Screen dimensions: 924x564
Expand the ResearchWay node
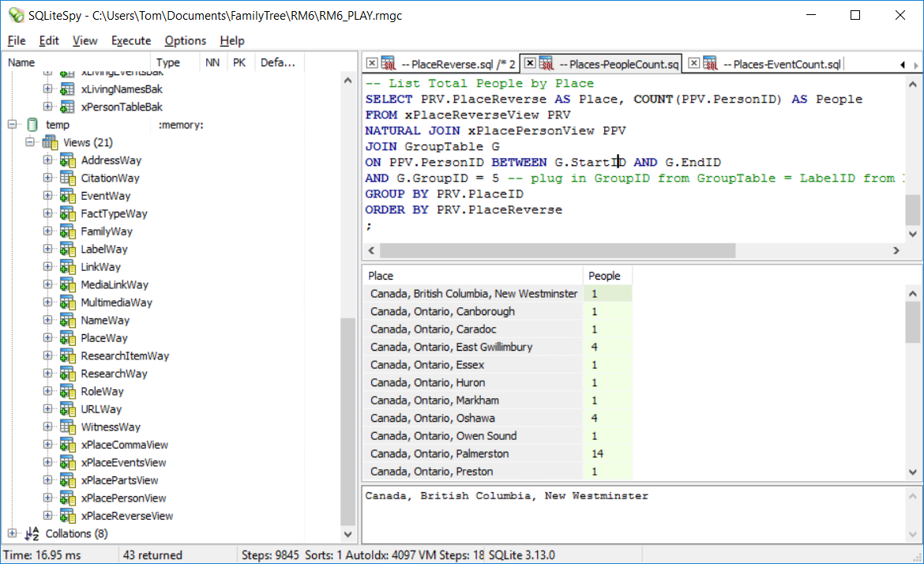tap(47, 373)
